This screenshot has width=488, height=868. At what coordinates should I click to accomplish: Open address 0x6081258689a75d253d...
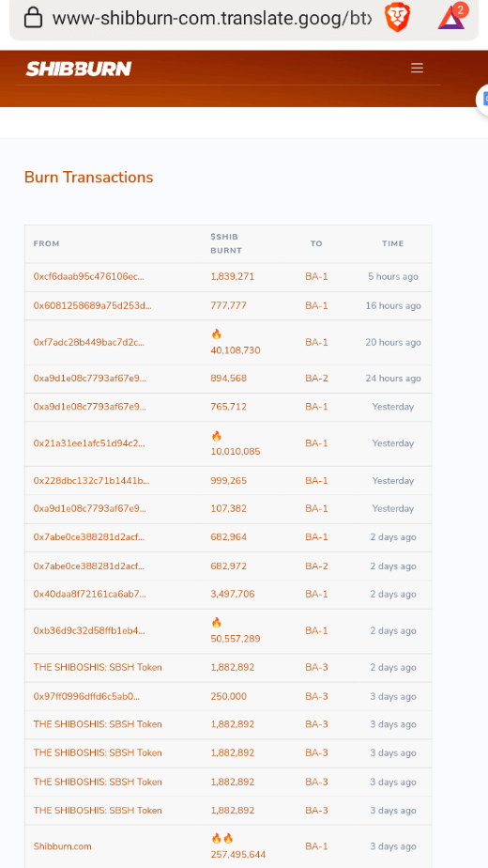(92, 305)
